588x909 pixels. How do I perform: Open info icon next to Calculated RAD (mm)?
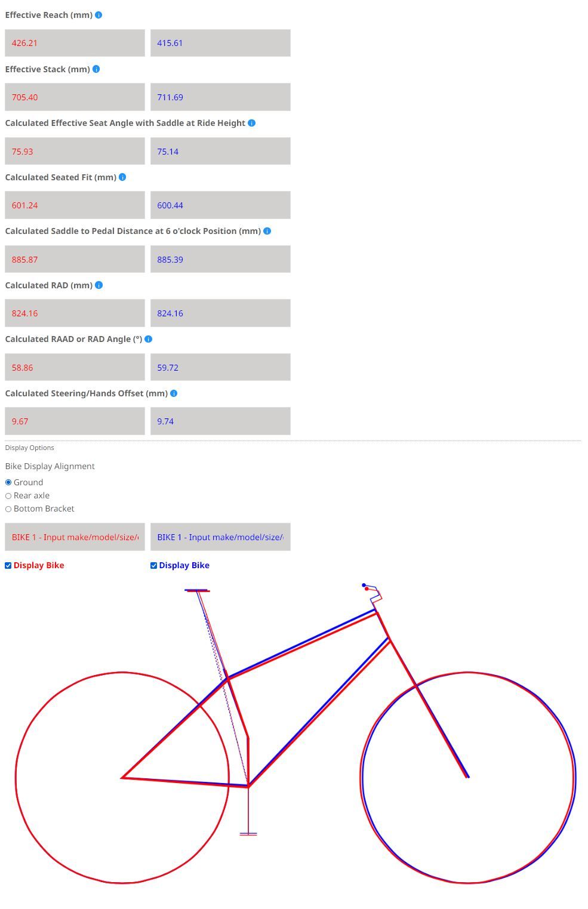(99, 285)
